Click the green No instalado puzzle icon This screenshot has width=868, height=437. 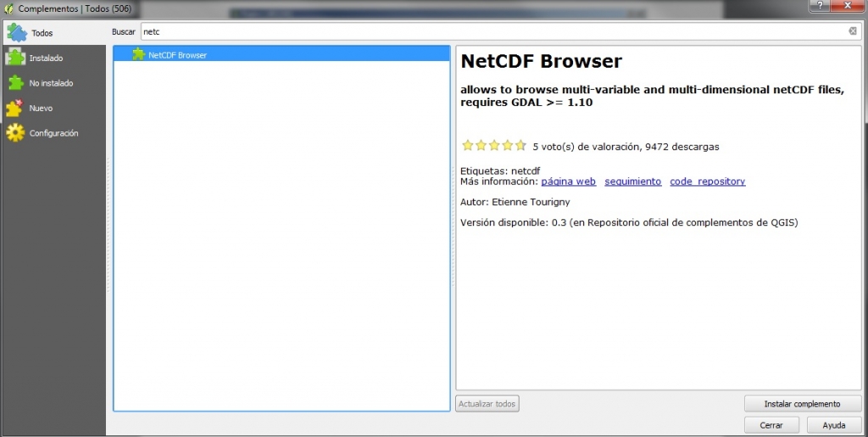(x=15, y=83)
